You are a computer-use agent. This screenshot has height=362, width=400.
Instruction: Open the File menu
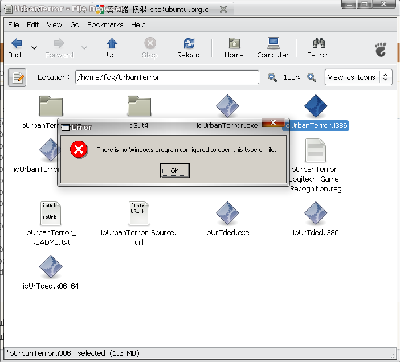tap(14, 25)
